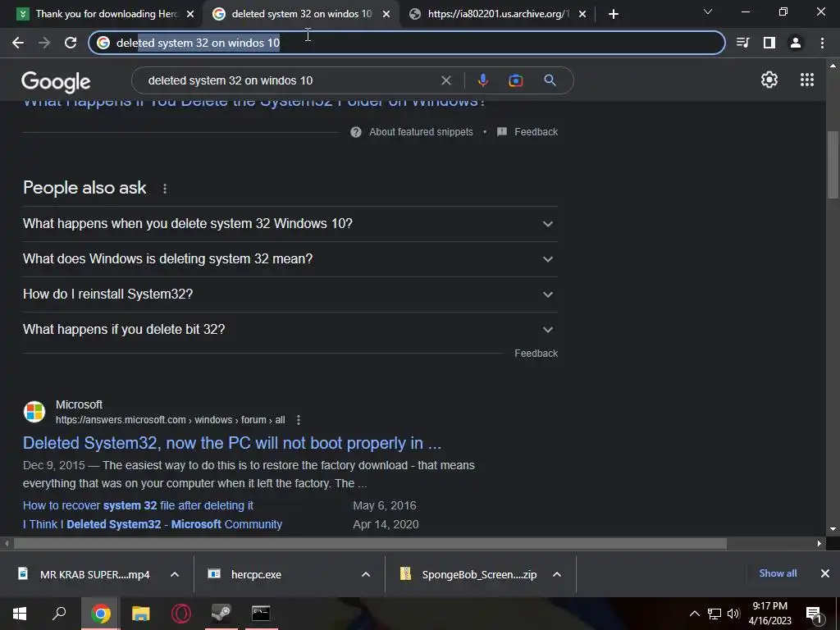Open Google quick settings gear

point(769,80)
